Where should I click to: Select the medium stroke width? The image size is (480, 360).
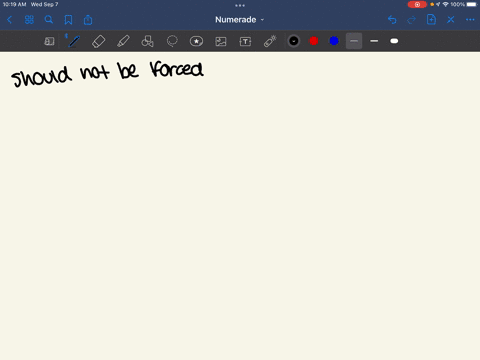[374, 41]
